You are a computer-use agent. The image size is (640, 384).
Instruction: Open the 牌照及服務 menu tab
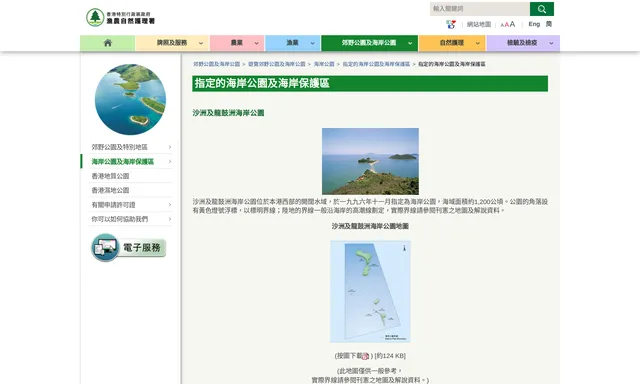pos(172,43)
